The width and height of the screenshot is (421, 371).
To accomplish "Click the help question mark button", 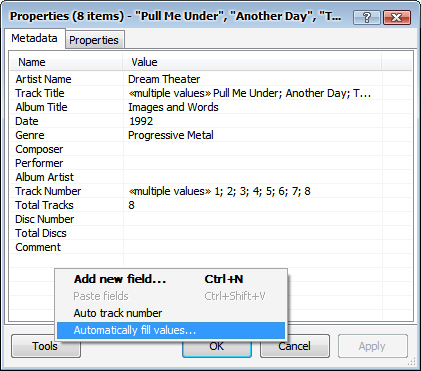I will tap(367, 17).
